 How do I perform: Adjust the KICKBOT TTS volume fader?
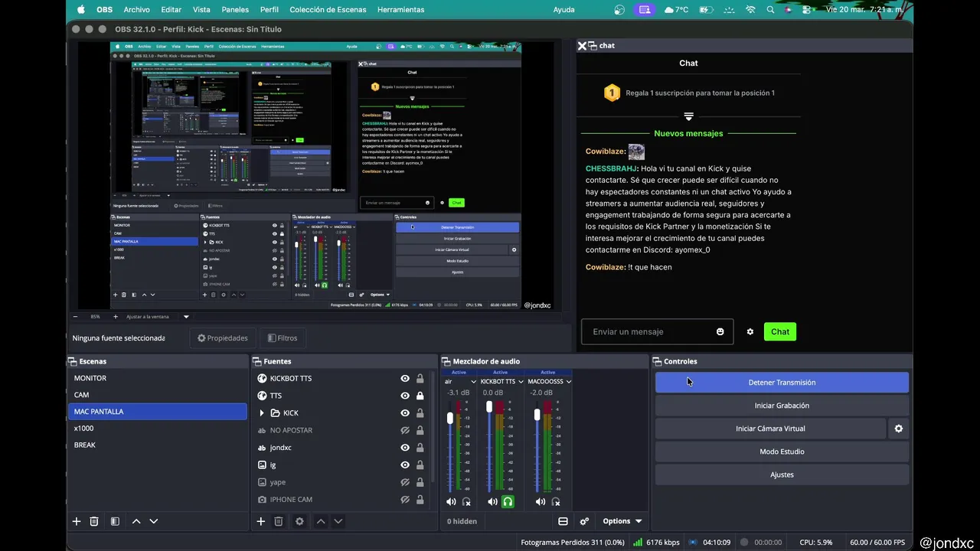click(489, 406)
